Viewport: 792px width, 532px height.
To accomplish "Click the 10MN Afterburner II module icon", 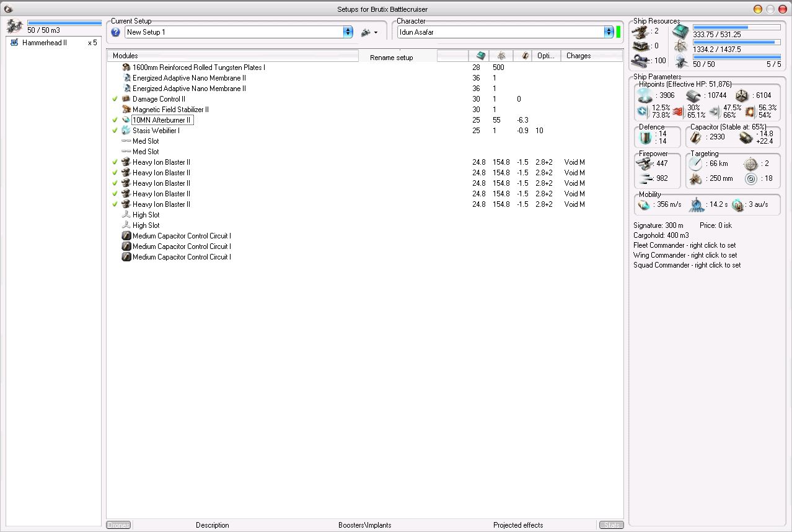I will coord(126,120).
